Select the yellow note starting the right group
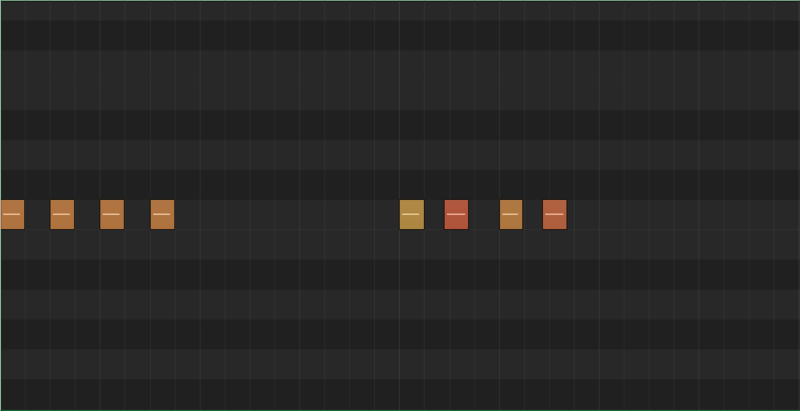This screenshot has width=800, height=411. coord(412,215)
